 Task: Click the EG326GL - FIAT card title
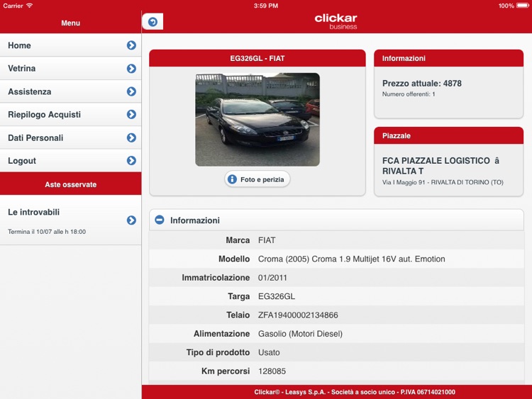pyautogui.click(x=257, y=58)
